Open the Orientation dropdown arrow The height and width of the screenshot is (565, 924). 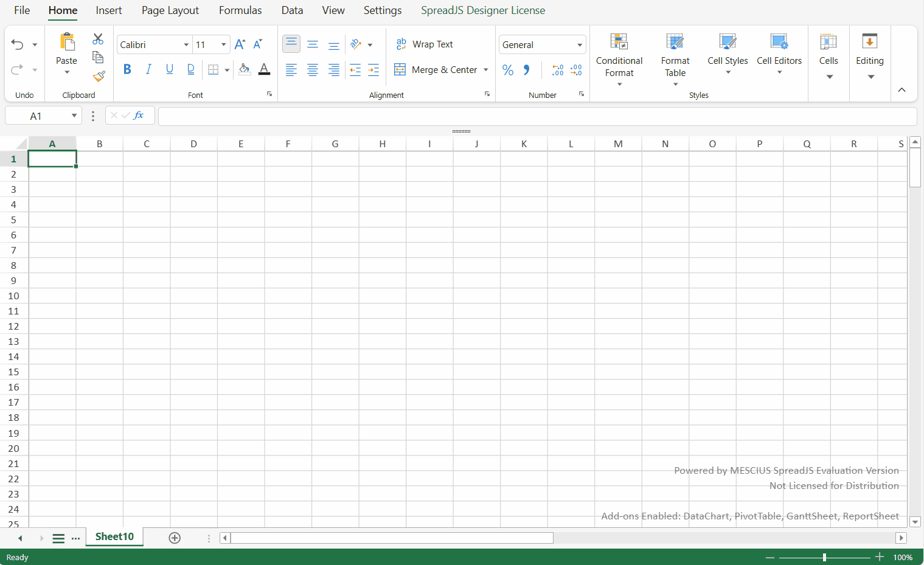[370, 45]
